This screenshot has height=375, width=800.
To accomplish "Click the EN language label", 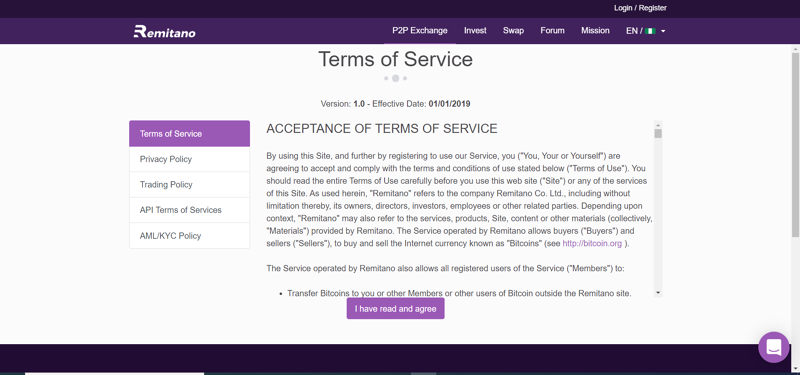I will pyautogui.click(x=631, y=31).
